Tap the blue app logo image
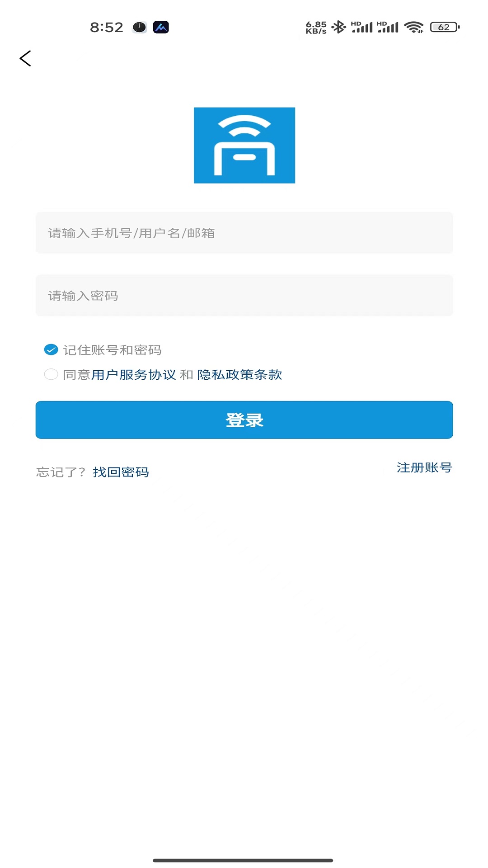Image resolution: width=488 pixels, height=868 pixels. (x=244, y=145)
